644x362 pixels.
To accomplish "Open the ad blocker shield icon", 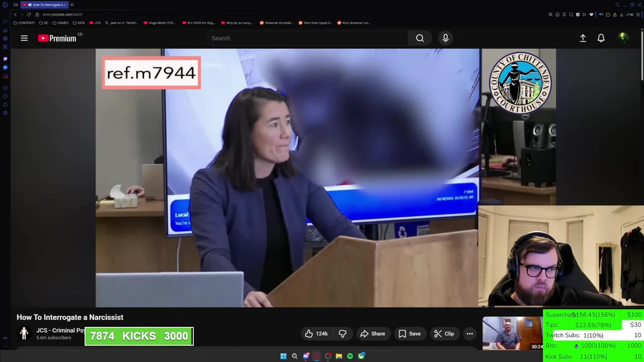I will [x=578, y=15].
